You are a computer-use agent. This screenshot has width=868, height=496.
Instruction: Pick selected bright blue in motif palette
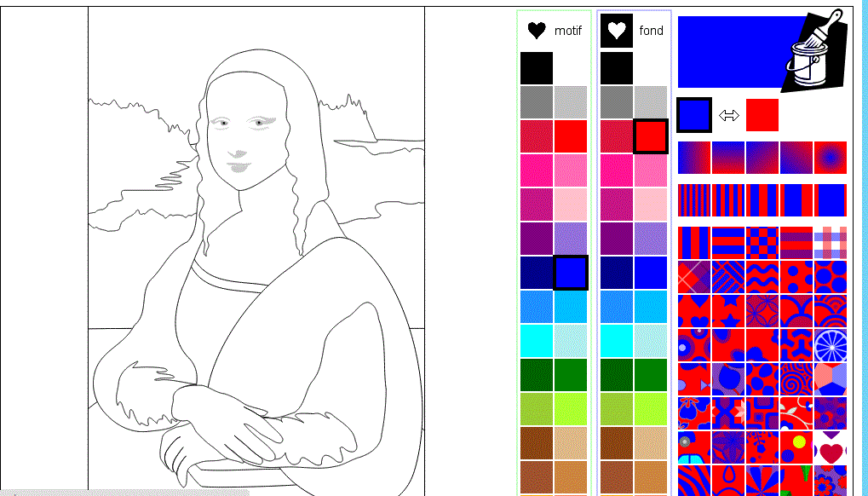571,273
